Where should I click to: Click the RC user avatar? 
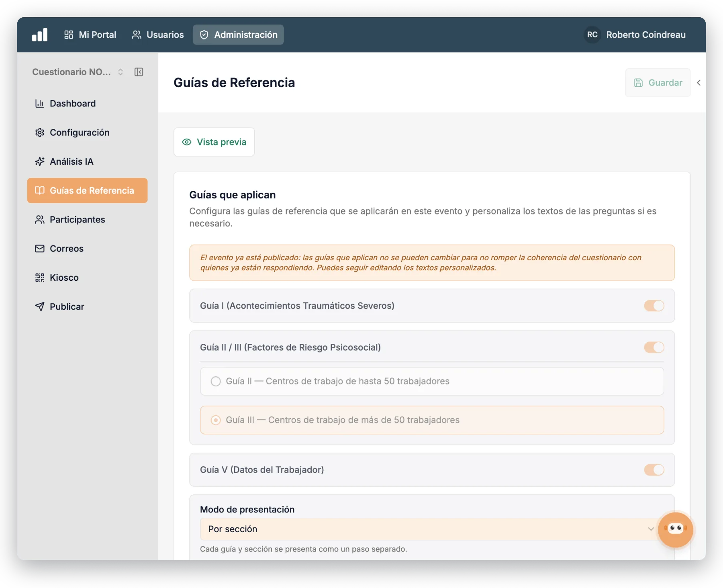[592, 35]
